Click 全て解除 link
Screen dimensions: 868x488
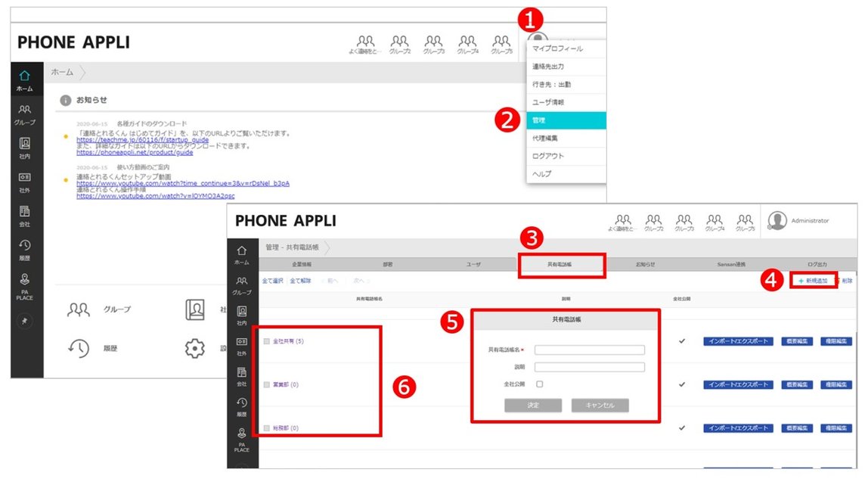301,281
